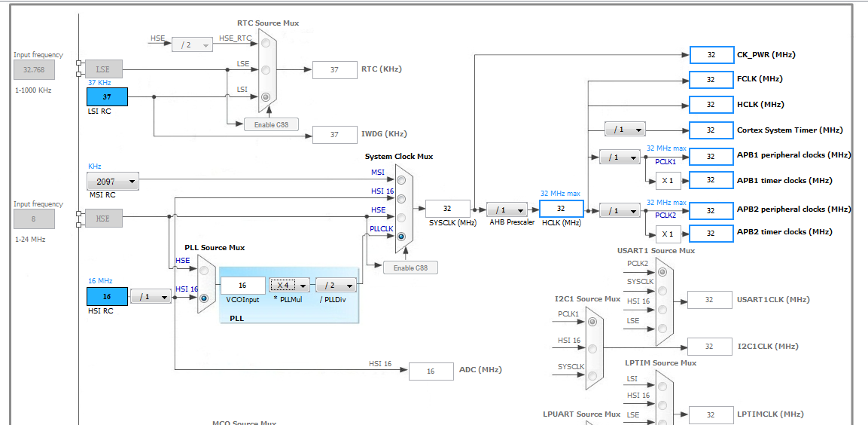Image resolution: width=868 pixels, height=425 pixels.
Task: Open the AHB Prescaler dropdown
Action: click(x=507, y=210)
